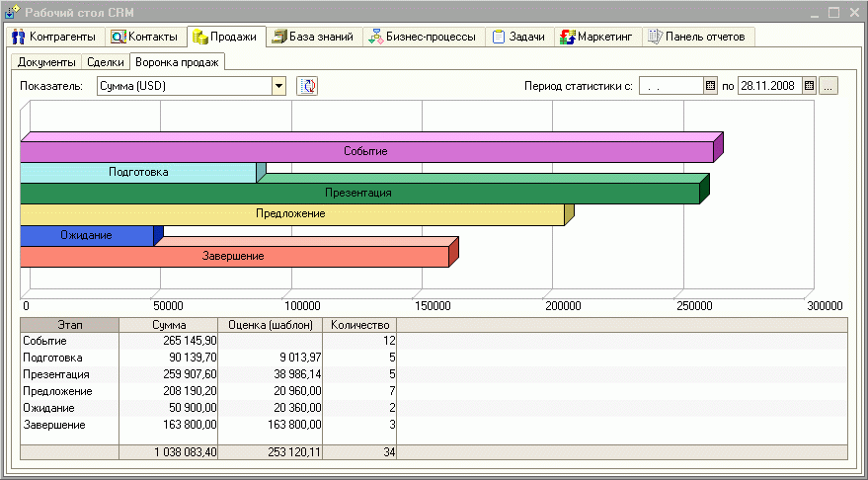
Task: Select the dark green Презентация funnel bar
Action: [358, 193]
